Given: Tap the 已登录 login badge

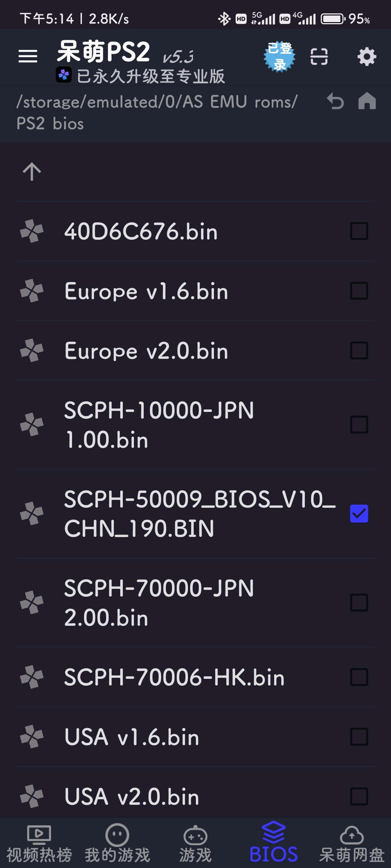Looking at the screenshot, I should [x=279, y=56].
